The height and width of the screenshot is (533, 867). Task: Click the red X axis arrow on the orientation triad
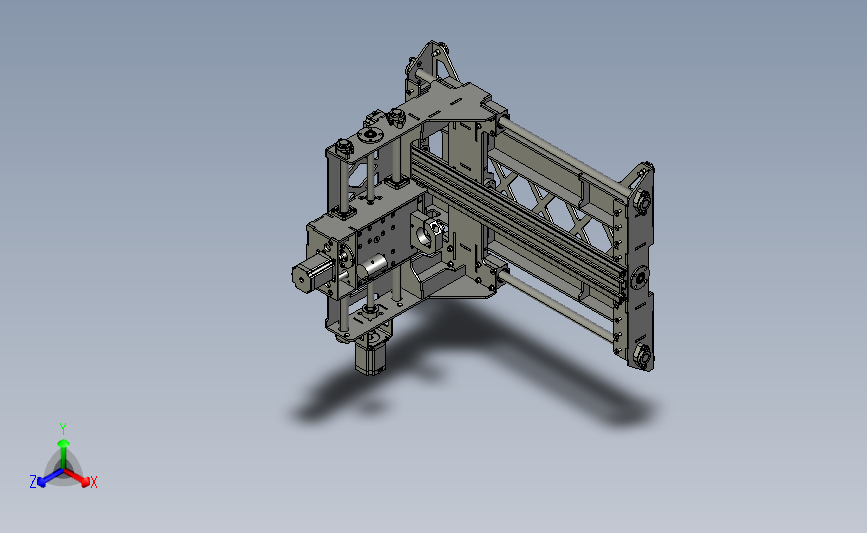(x=77, y=478)
